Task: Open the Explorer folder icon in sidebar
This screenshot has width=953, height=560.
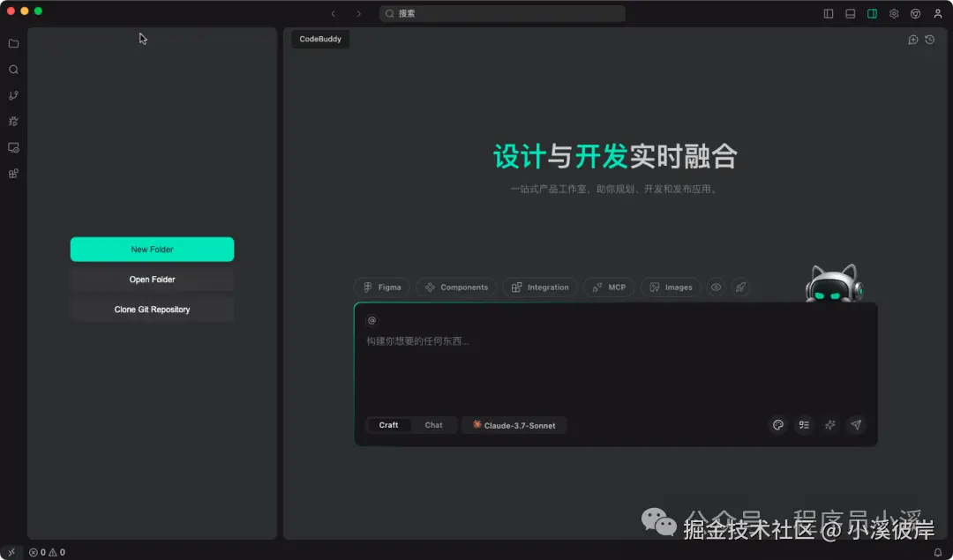Action: pos(13,44)
